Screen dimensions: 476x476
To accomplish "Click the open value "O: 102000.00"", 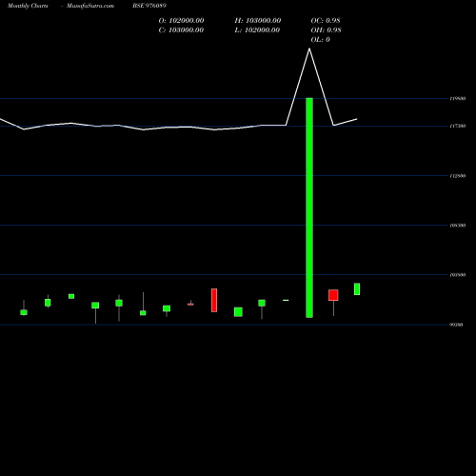I will point(181,21).
